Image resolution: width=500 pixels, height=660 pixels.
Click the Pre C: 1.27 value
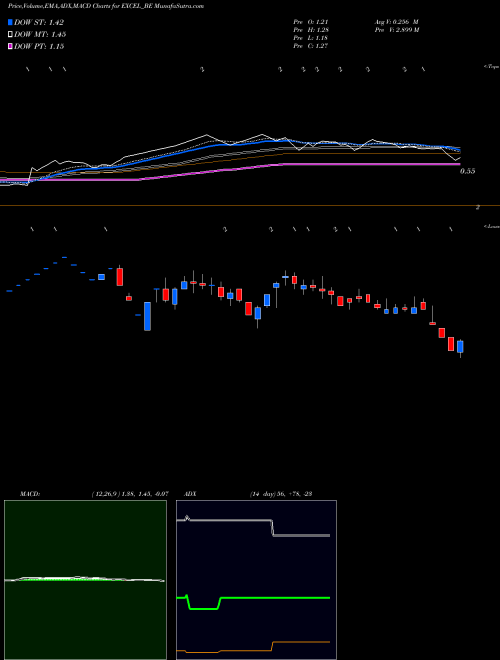[311, 46]
